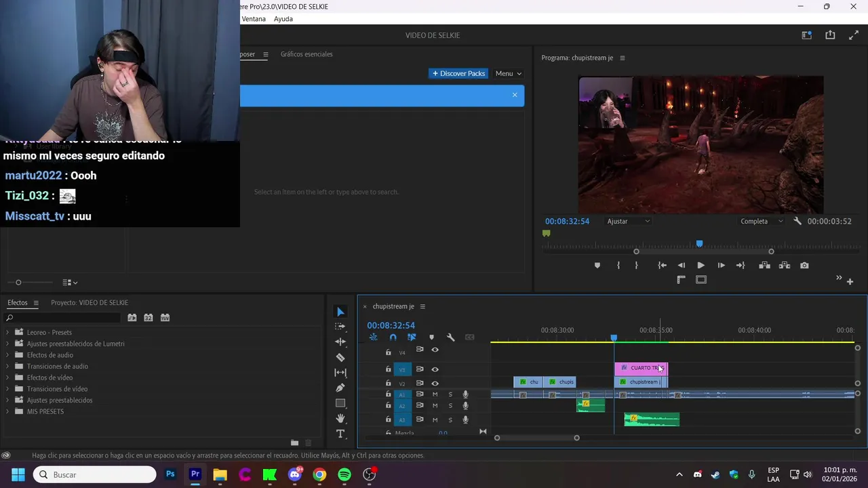This screenshot has height=488, width=868.
Task: Hide track V2 with the eye icon
Action: pos(435,383)
